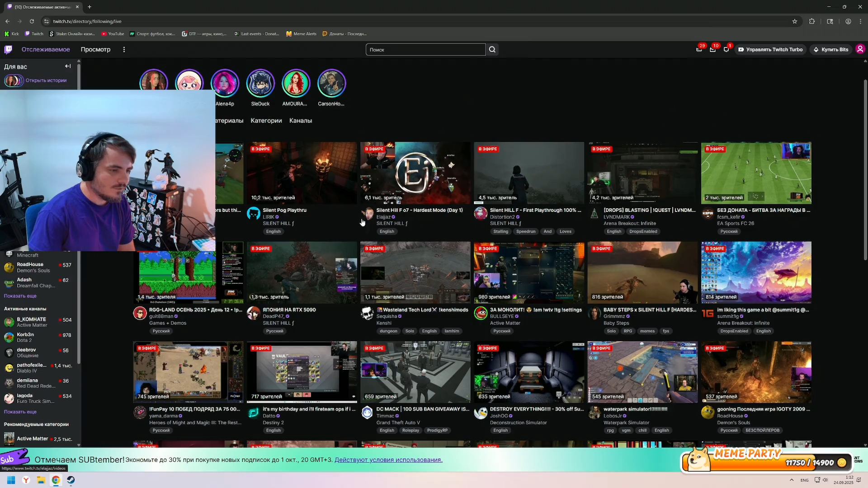Image resolution: width=868 pixels, height=488 pixels.
Task: Open the Prime loot icon with badge 29
Action: 699,50
